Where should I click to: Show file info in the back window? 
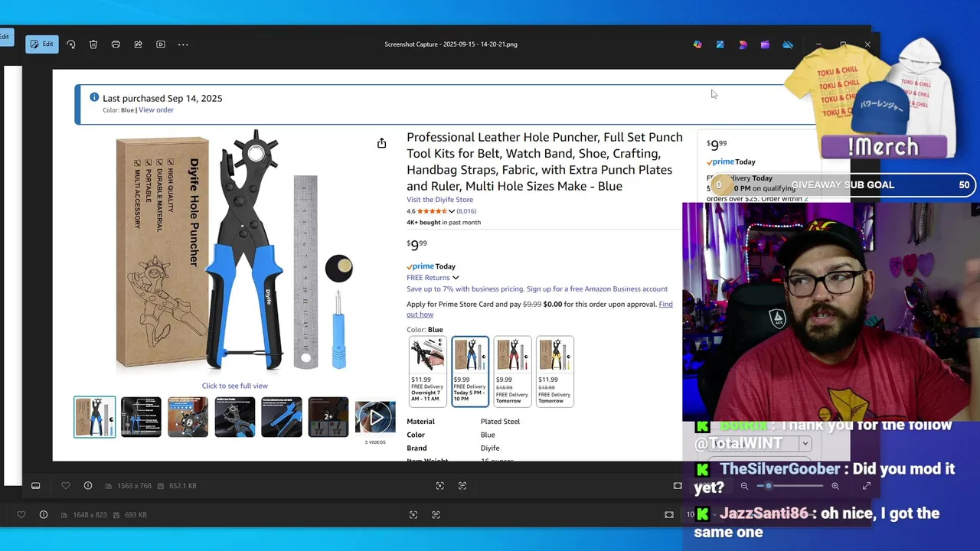point(44,515)
